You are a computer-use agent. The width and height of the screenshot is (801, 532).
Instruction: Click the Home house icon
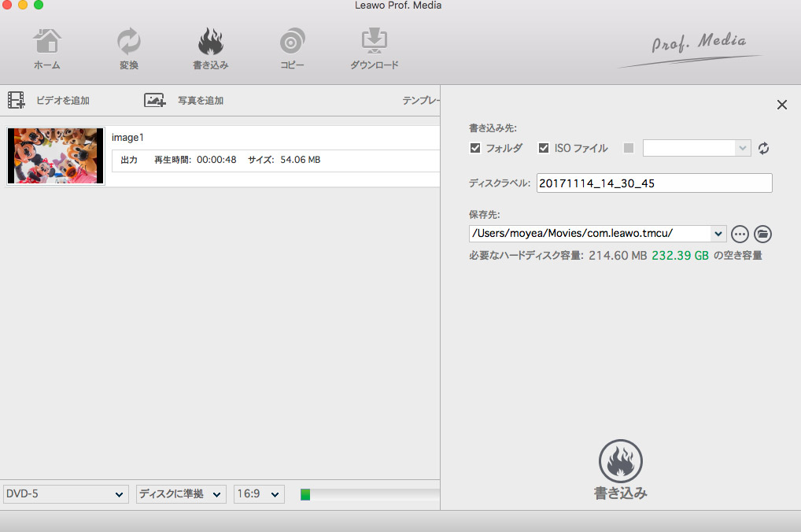(47, 42)
